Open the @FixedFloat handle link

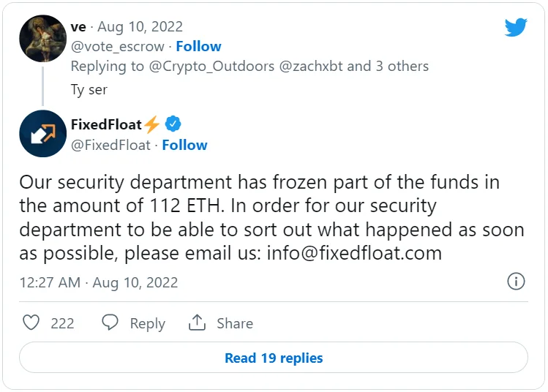pos(110,145)
